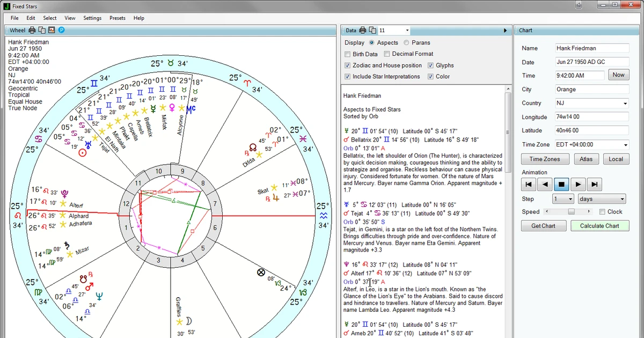This screenshot has height=338, width=644.
Task: Open the File menu
Action: [x=14, y=18]
